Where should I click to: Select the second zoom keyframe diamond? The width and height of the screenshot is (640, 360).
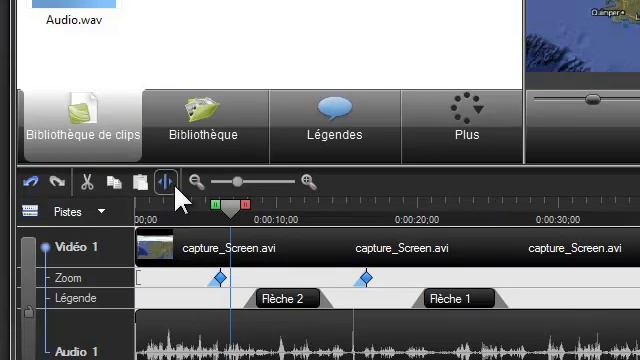pyautogui.click(x=366, y=278)
